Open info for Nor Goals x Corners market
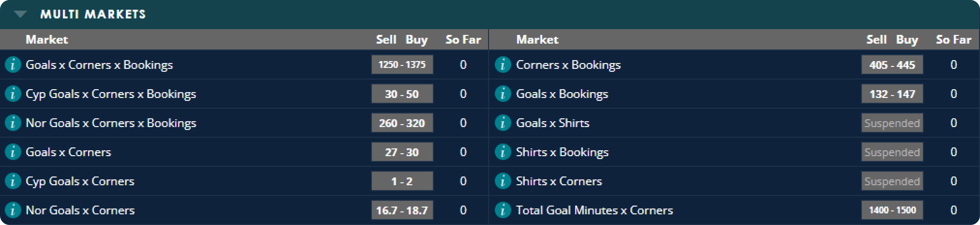This screenshot has height=225, width=980. 13,210
